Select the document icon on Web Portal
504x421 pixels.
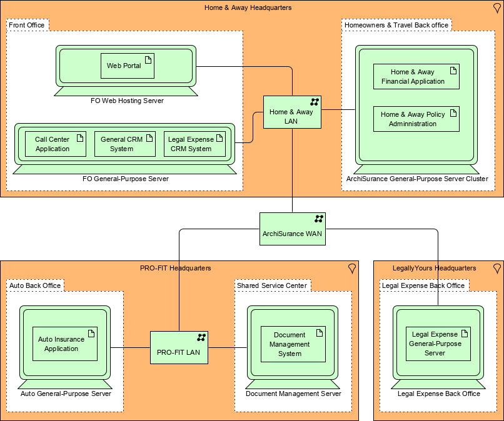tap(148, 59)
